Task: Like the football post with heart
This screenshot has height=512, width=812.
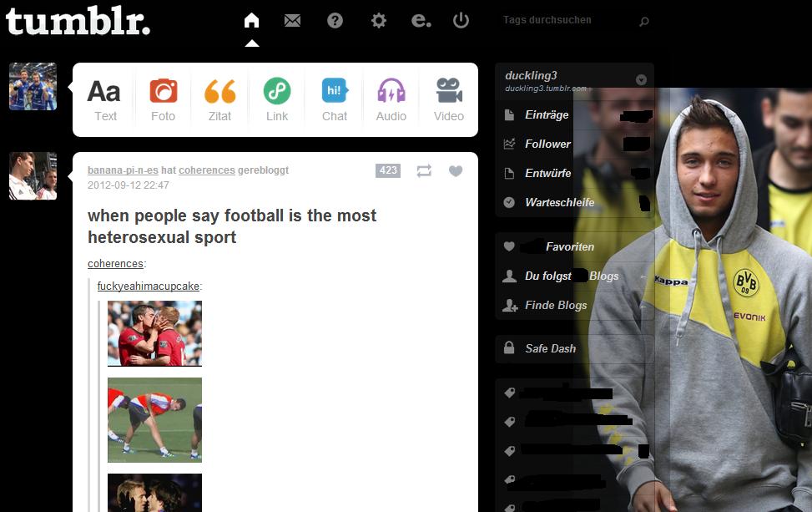Action: 456,170
